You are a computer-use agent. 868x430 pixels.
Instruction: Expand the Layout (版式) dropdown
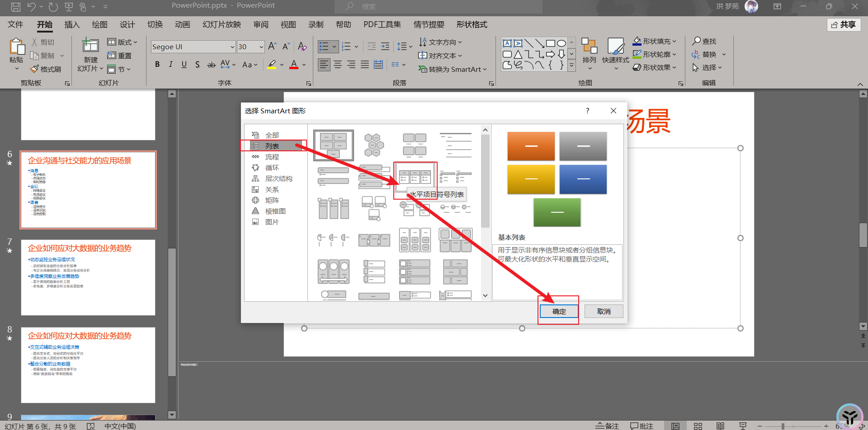coord(122,42)
